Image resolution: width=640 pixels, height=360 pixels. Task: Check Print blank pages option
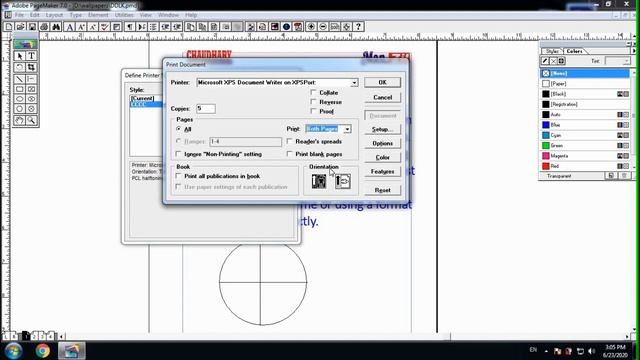click(289, 154)
